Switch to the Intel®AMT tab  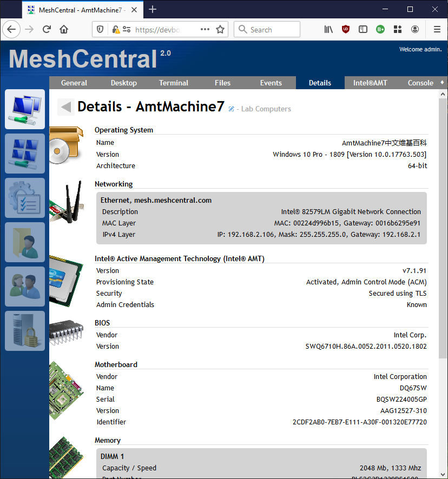tap(370, 83)
